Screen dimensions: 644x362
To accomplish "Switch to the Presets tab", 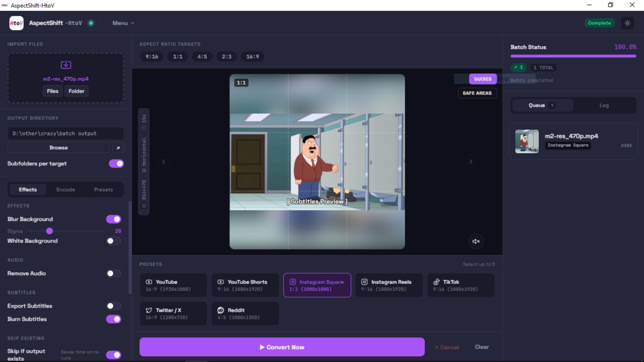I will point(104,190).
